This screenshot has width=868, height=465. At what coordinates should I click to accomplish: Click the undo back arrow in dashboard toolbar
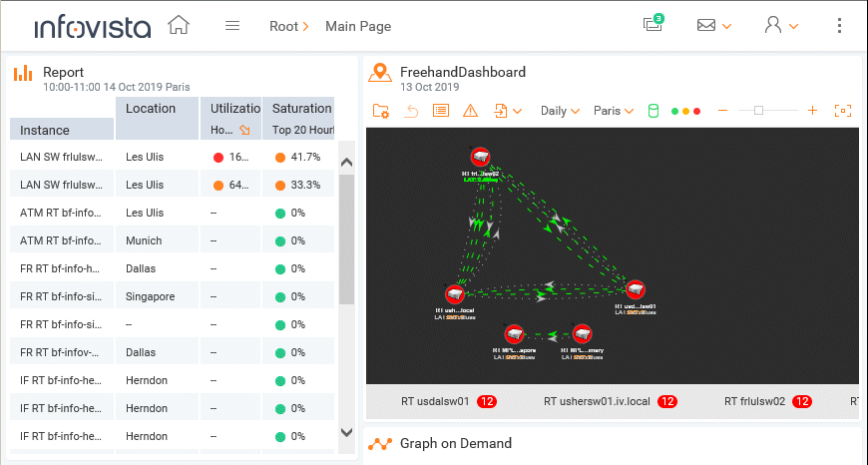[411, 112]
